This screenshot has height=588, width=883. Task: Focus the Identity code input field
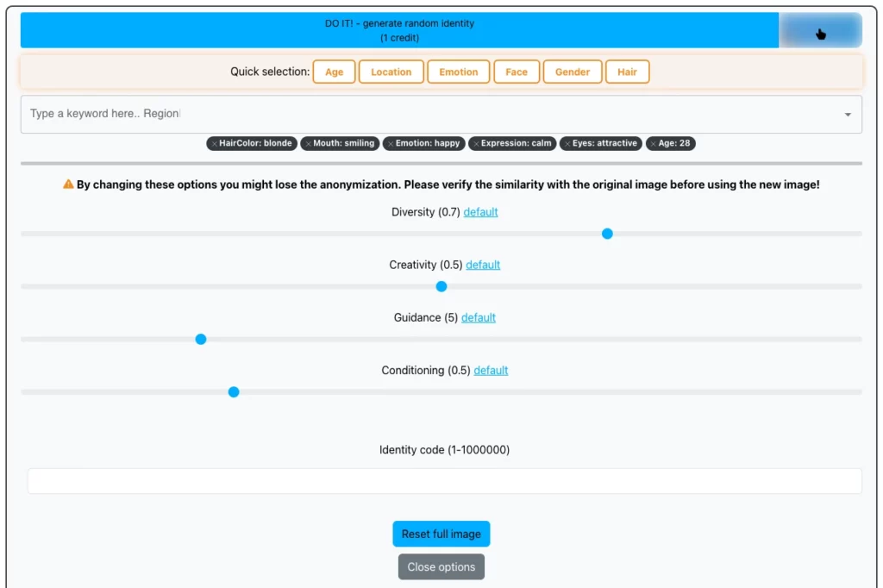[x=444, y=481]
